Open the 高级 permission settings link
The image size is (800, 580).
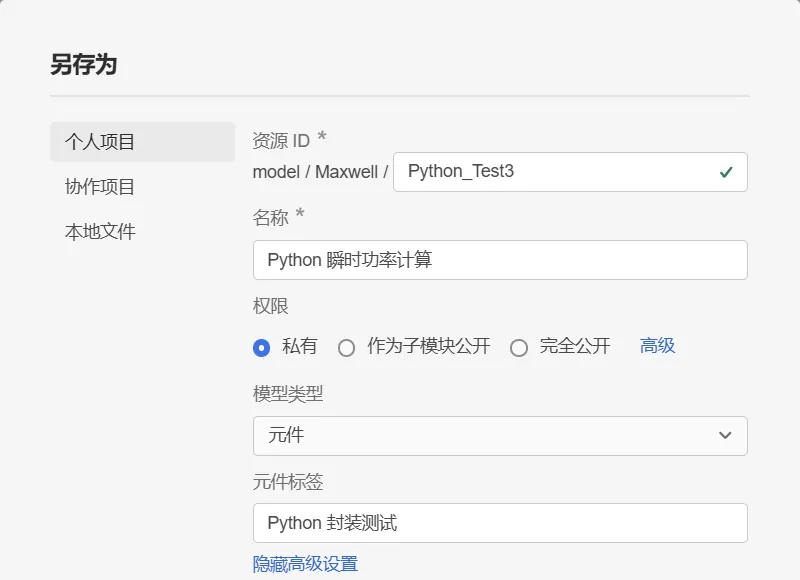pyautogui.click(x=657, y=345)
